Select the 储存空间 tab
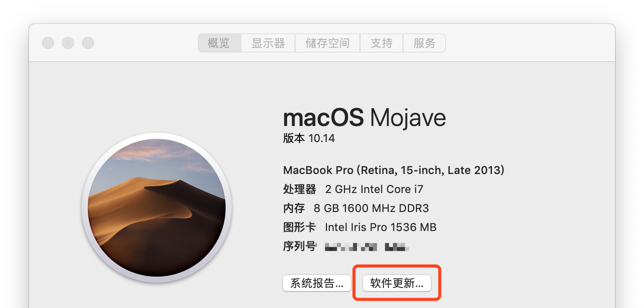Screen dimensions: 644x308 (327, 43)
